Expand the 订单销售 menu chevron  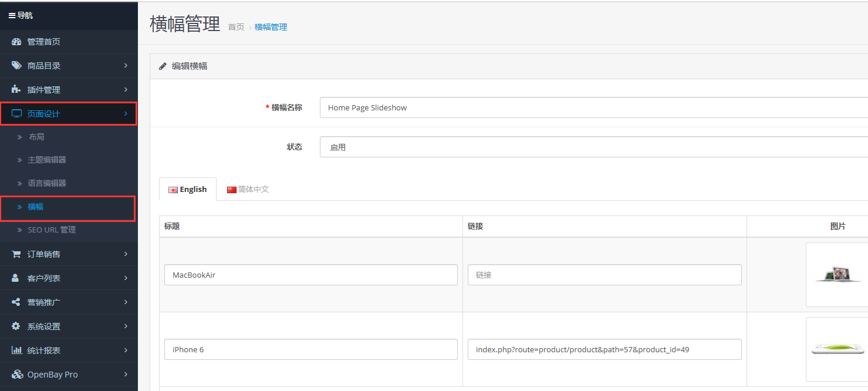[x=126, y=254]
